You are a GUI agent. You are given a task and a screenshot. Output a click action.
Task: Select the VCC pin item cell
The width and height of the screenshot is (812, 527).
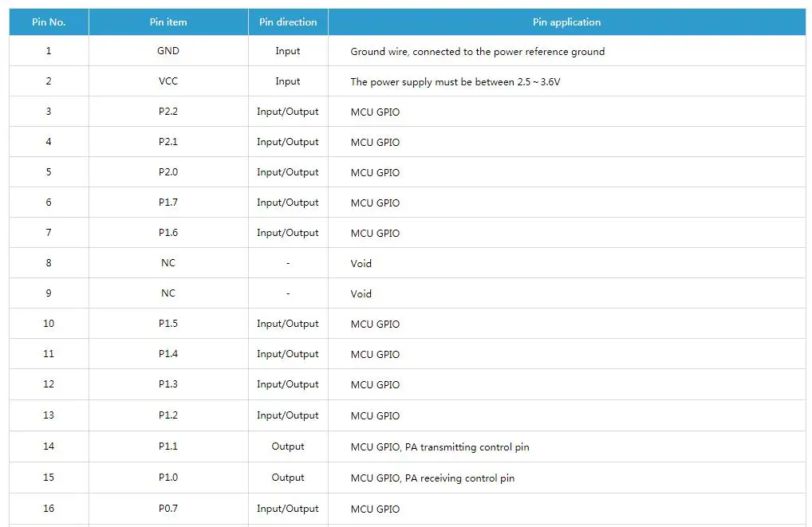(168, 81)
